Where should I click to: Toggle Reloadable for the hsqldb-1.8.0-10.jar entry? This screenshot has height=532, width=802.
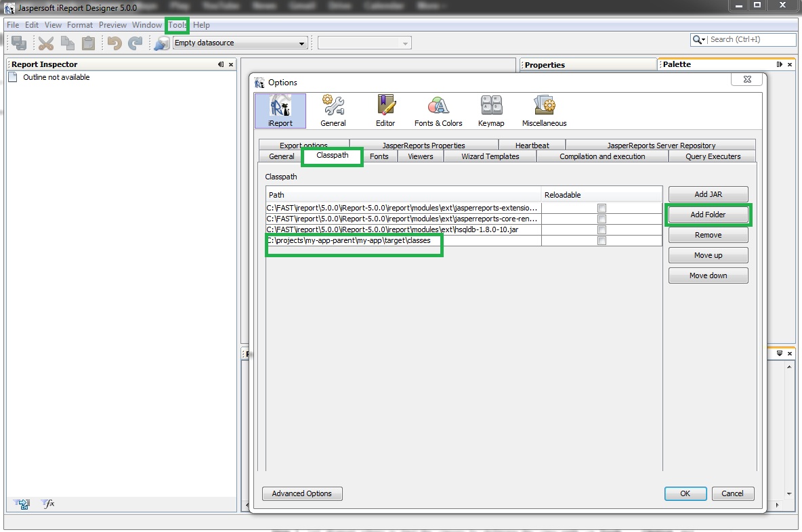(601, 229)
